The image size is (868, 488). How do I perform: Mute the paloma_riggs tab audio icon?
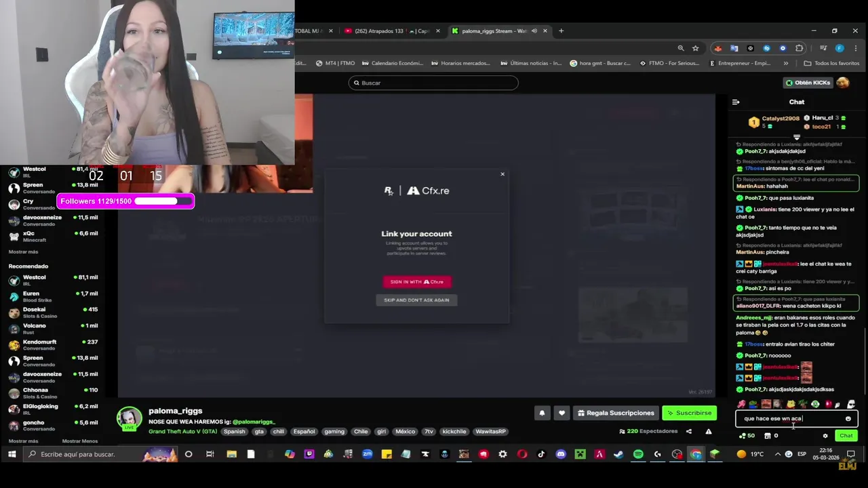coord(534,30)
